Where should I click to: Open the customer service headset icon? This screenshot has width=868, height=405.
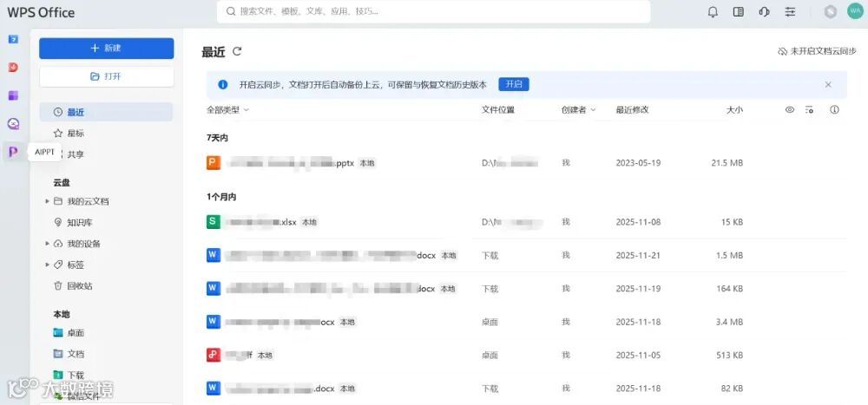point(765,12)
